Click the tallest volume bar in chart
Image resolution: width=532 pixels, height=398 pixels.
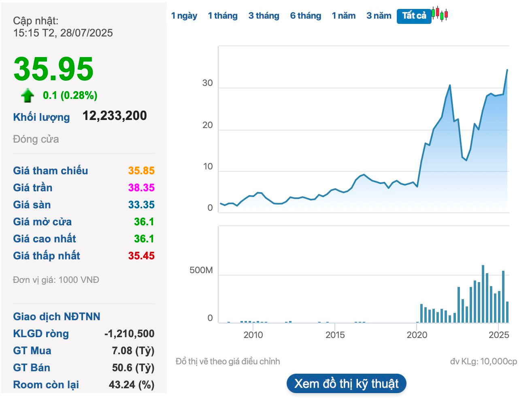click(x=483, y=294)
